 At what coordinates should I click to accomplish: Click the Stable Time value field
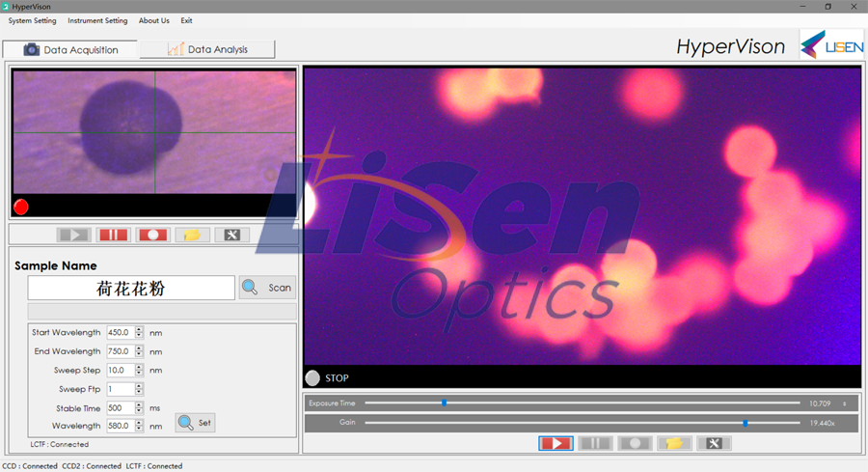[x=121, y=407]
